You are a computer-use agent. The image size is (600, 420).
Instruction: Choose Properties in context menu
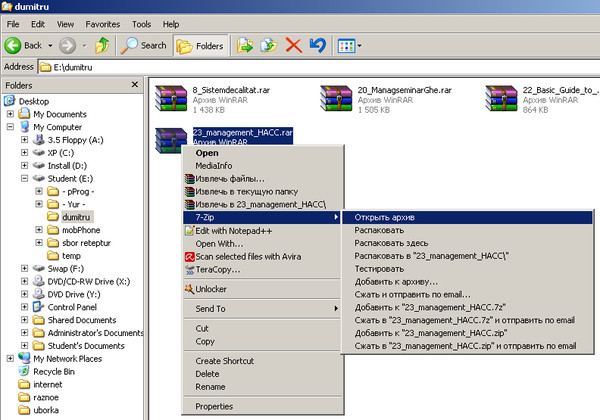click(262, 406)
